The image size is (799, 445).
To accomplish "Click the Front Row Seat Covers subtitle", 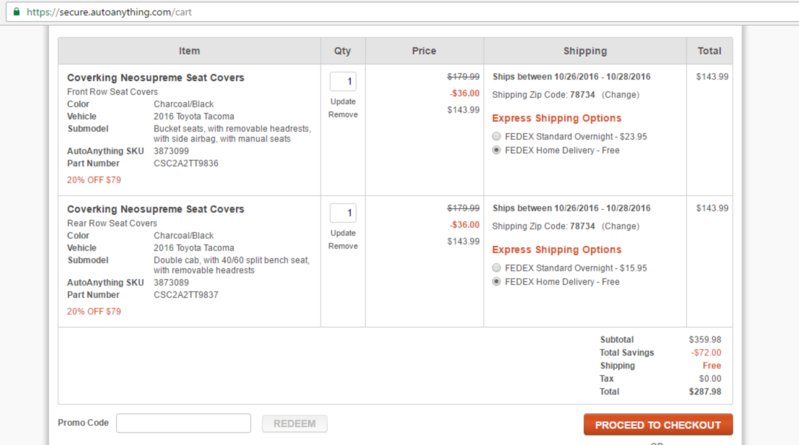I will [112, 92].
